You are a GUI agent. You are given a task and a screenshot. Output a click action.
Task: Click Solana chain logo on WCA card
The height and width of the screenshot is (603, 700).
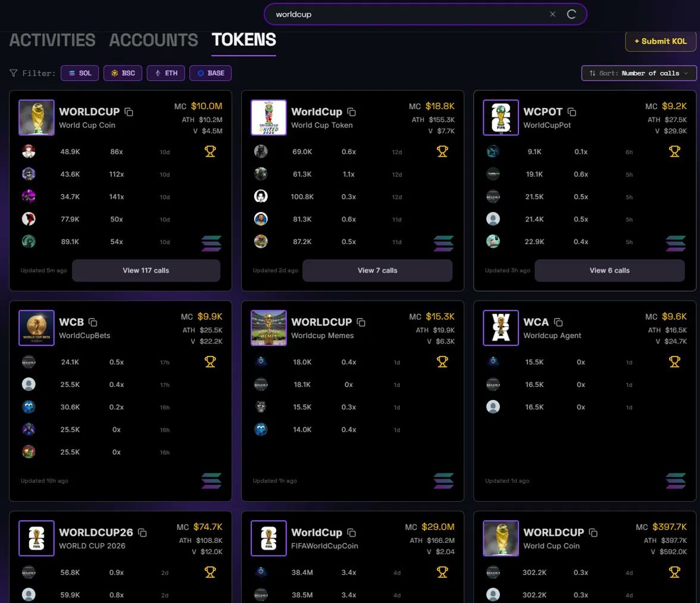coord(676,481)
